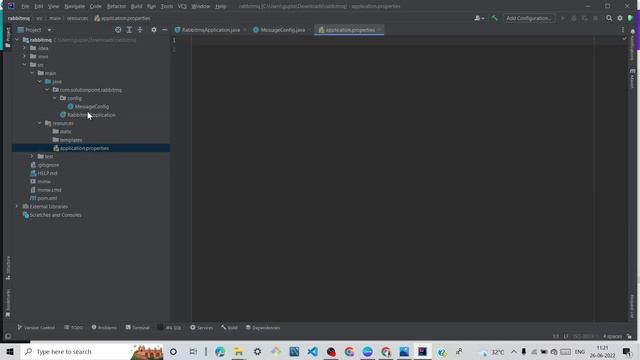Open the Navigate menu
The width and height of the screenshot is (640, 360).
click(74, 7)
